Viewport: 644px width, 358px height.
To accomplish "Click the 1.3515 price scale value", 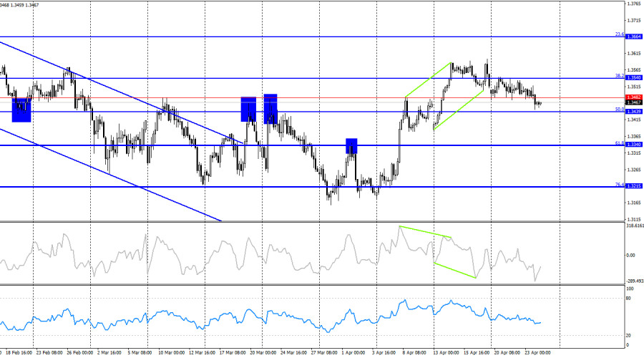I will click(x=634, y=87).
